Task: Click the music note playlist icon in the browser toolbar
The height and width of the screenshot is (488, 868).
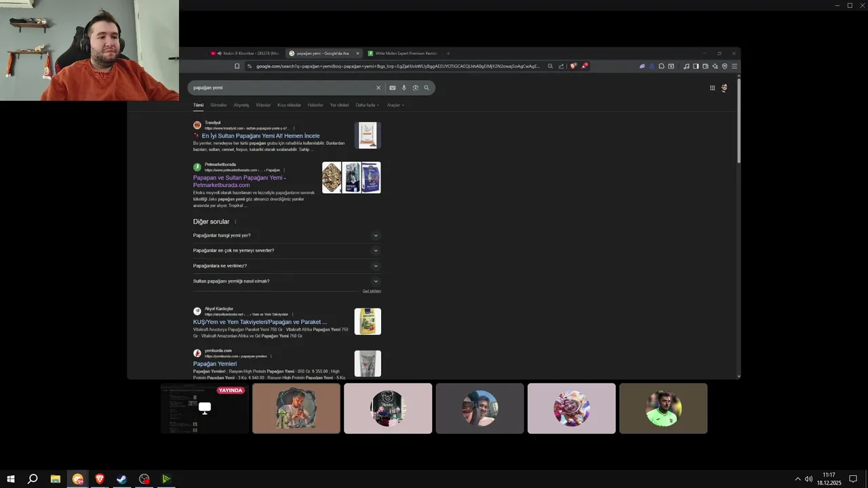Action: tap(686, 66)
